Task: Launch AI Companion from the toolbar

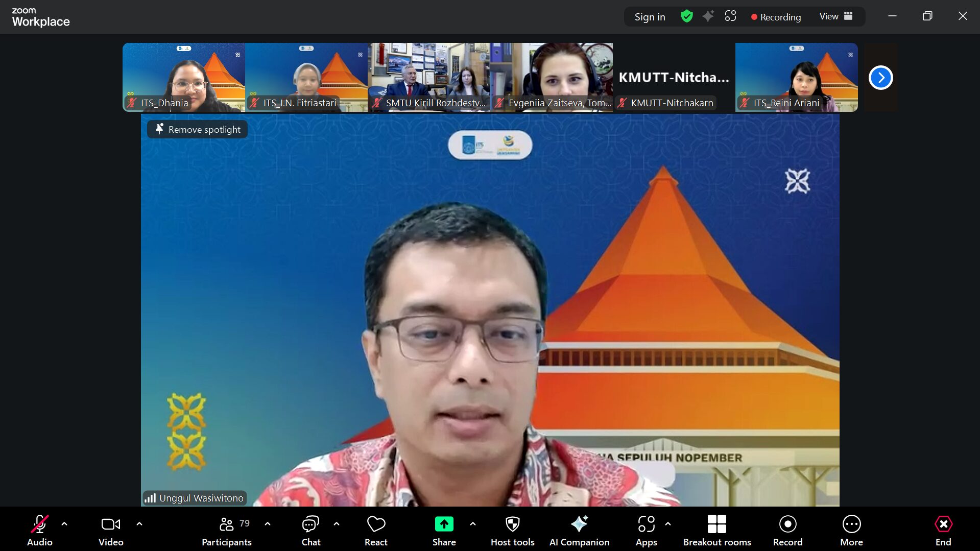Action: coord(579,530)
